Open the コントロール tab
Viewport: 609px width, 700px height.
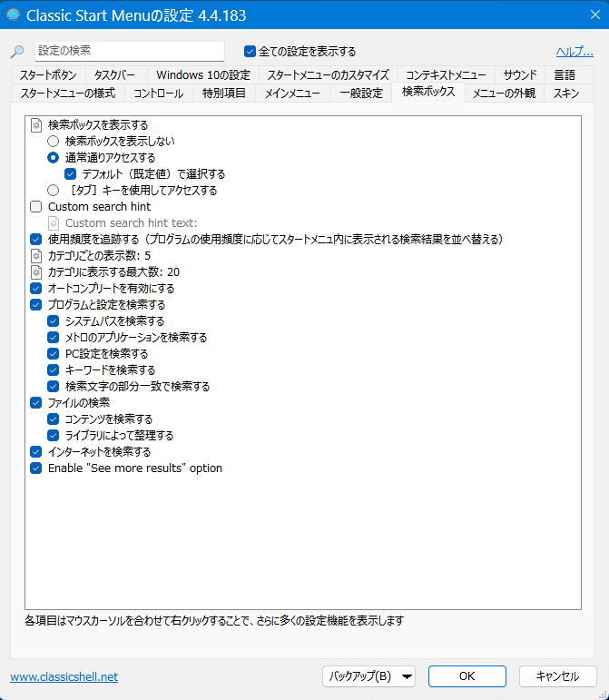159,94
